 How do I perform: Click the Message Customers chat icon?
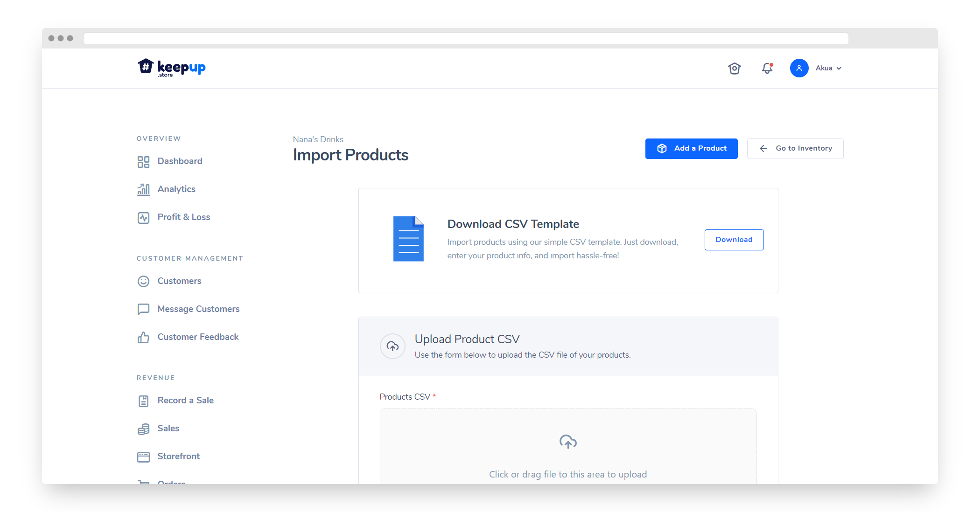pos(143,309)
